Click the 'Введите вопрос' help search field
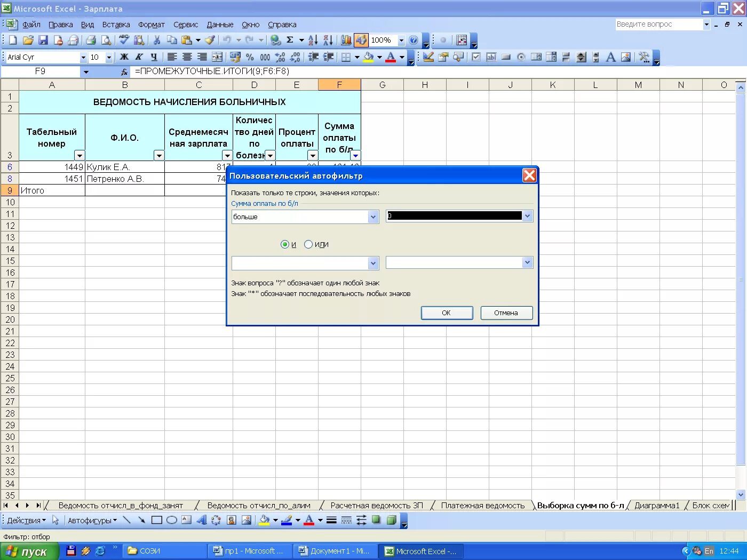747x560 pixels. 659,25
